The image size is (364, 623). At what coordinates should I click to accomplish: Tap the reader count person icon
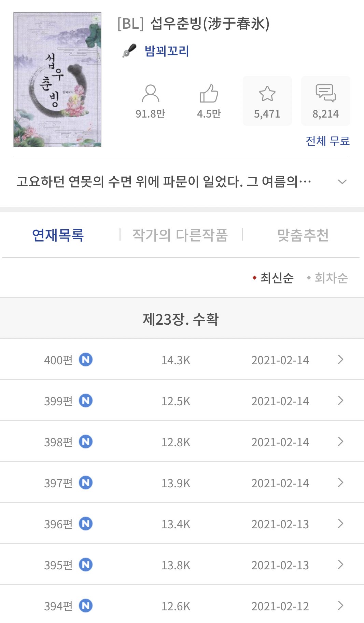click(x=150, y=93)
